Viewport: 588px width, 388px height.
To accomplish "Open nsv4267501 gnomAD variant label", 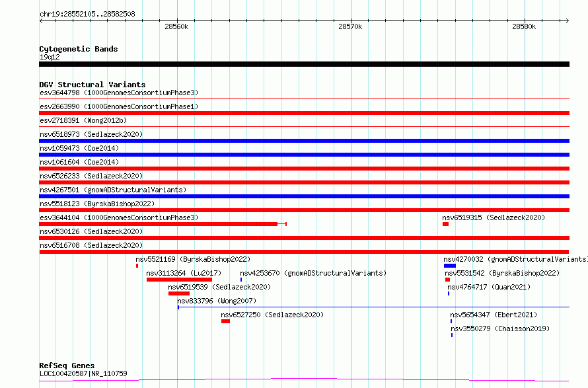I will click(x=113, y=190).
